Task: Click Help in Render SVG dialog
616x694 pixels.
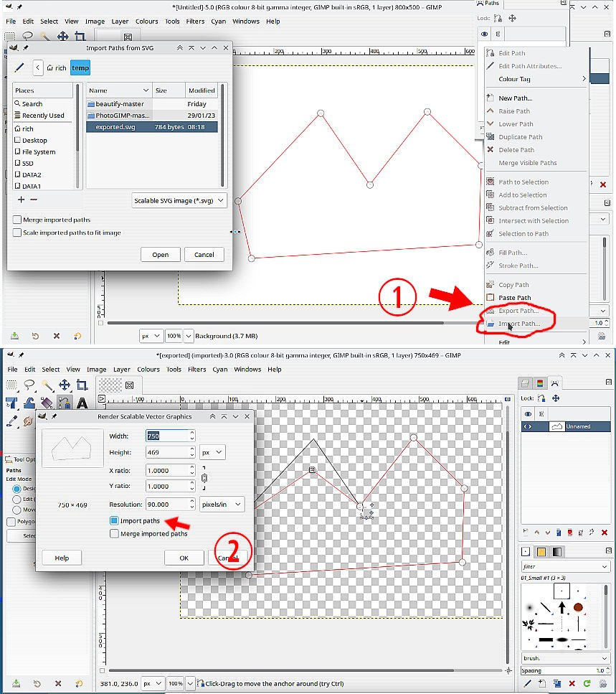Action: [x=62, y=558]
